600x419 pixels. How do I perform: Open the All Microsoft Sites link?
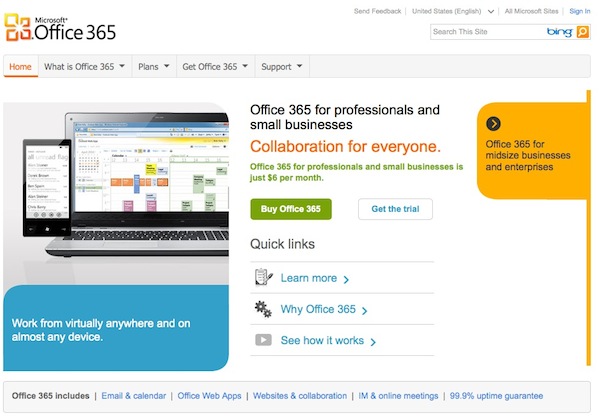pyautogui.click(x=531, y=11)
